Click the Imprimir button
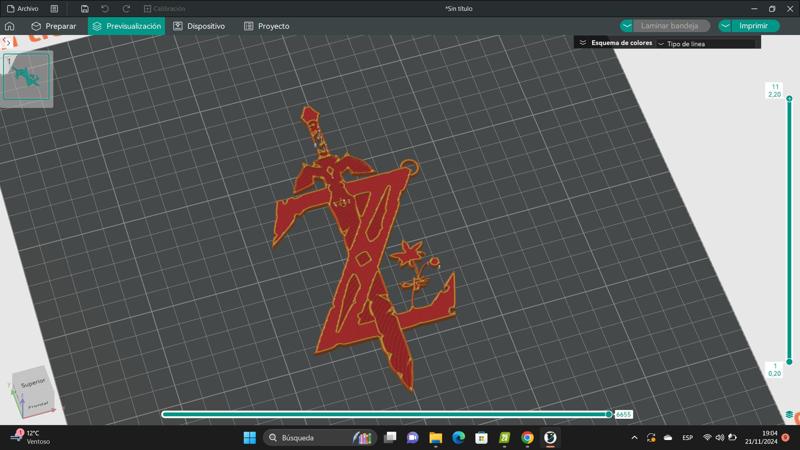 pyautogui.click(x=754, y=26)
